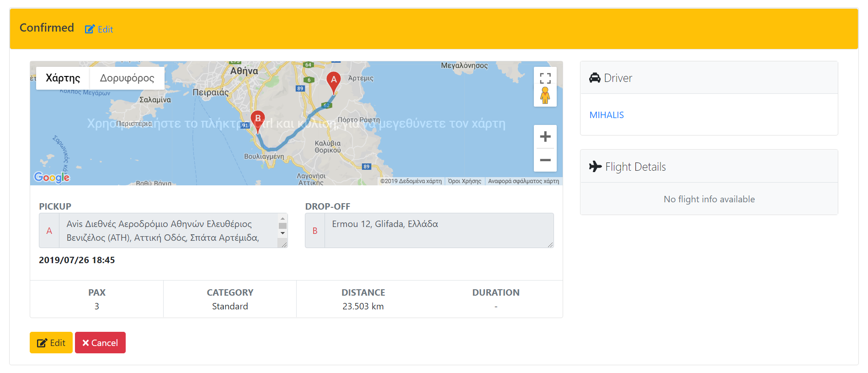Screen dimensions: 868x373
Task: Click the pickup address text field
Action: [x=168, y=231]
